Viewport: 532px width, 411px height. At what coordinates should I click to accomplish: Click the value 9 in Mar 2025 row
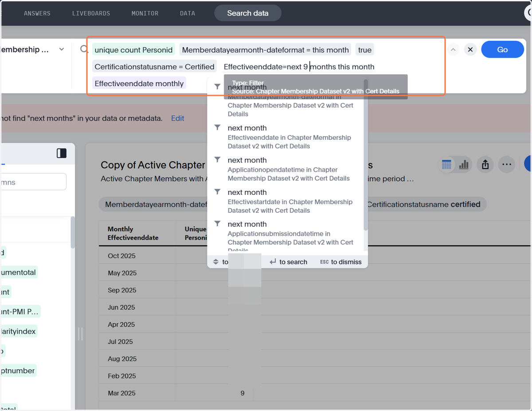243,393
